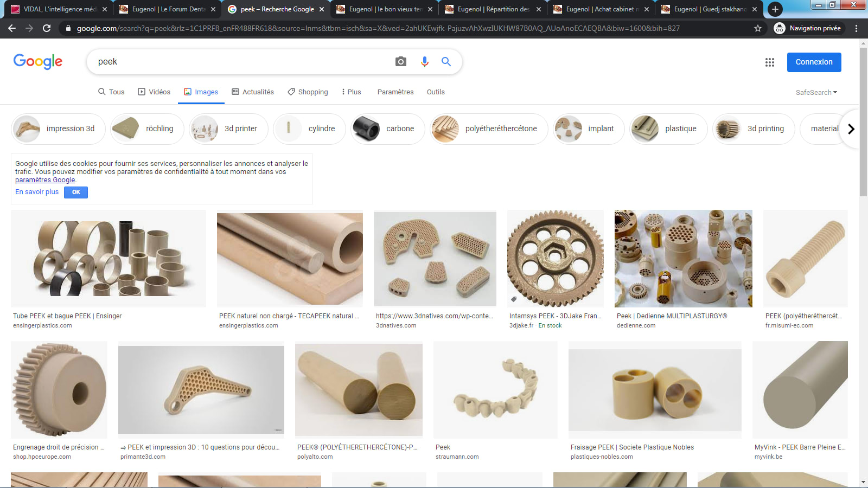Go back to previous page
This screenshot has width=868, height=488.
(12, 28)
